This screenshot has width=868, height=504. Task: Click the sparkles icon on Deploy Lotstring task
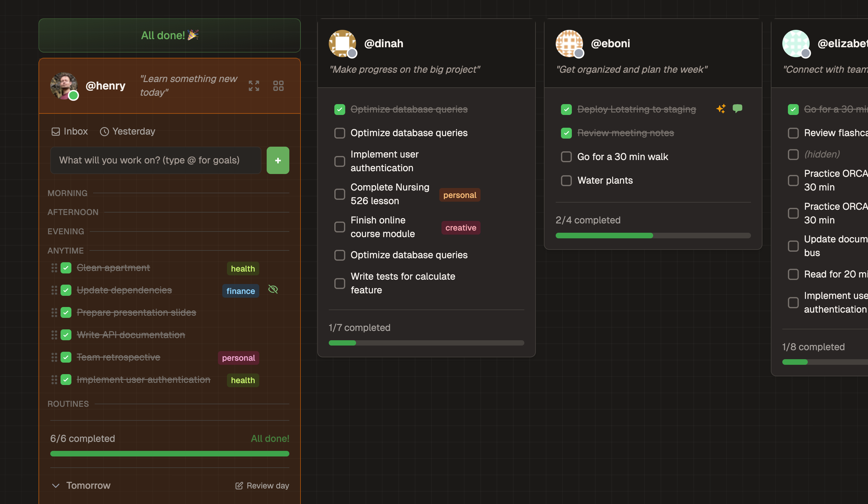pyautogui.click(x=721, y=108)
